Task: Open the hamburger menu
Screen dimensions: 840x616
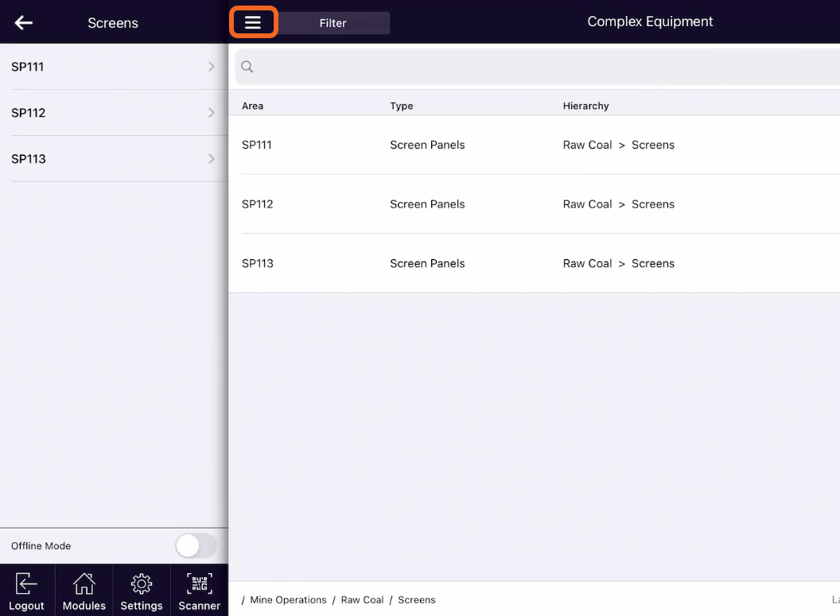Action: pyautogui.click(x=253, y=22)
